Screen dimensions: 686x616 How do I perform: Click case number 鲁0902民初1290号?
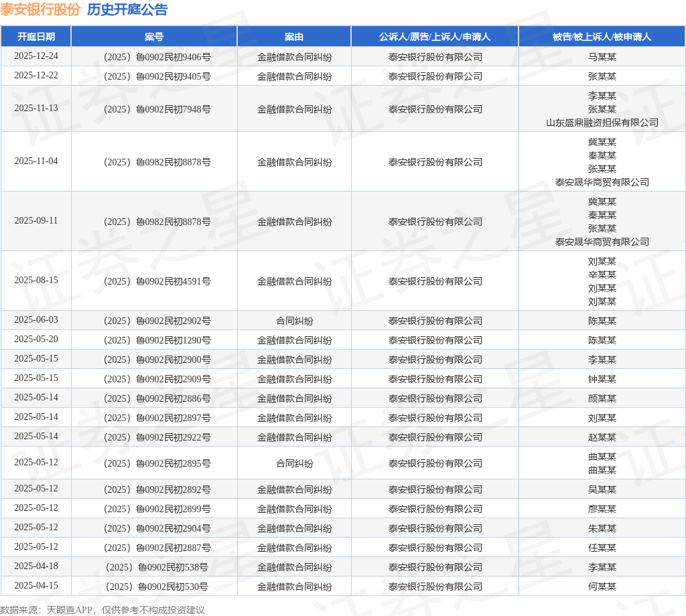point(157,340)
